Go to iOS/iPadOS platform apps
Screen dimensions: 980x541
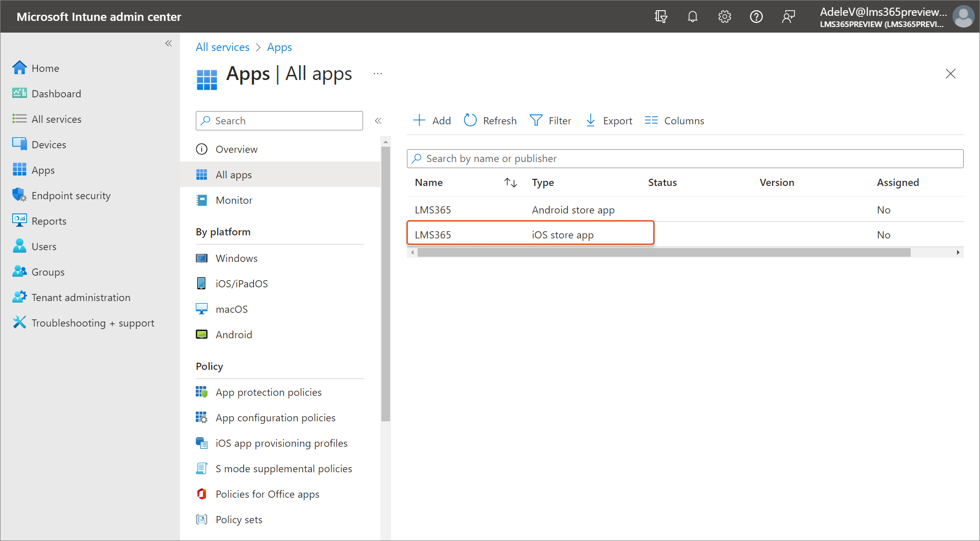[x=241, y=284]
